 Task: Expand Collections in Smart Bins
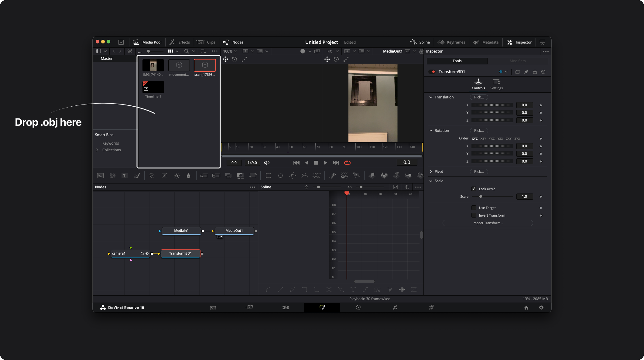(x=97, y=150)
